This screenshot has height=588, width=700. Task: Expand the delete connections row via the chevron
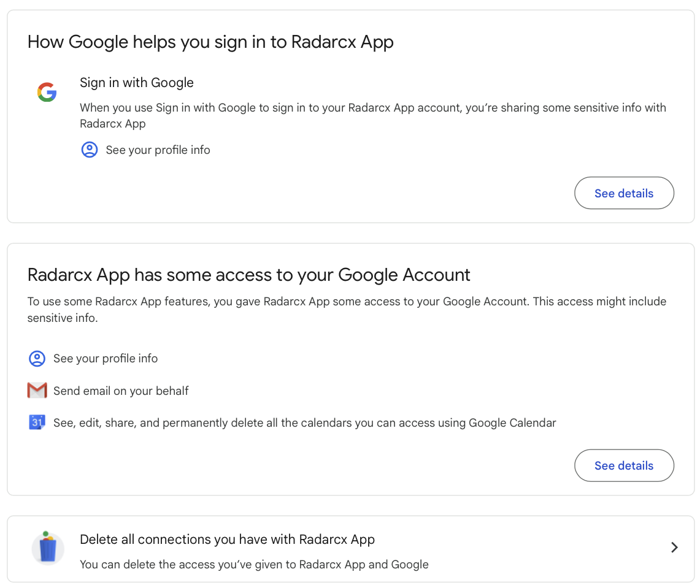point(674,547)
